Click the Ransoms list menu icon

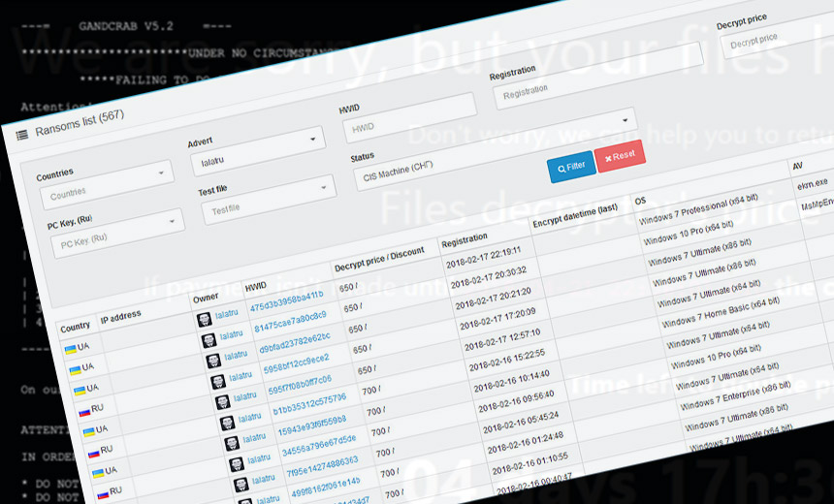tap(21, 135)
